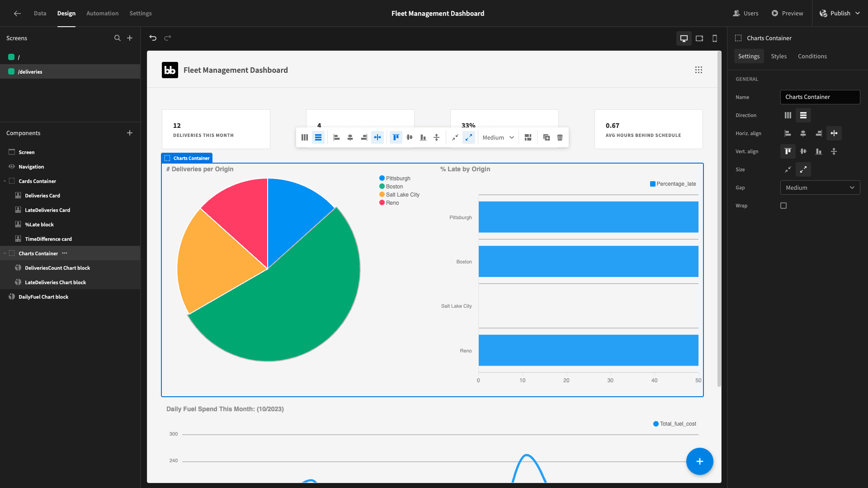
Task: Collapse Cards Container tree node
Action: 5,181
